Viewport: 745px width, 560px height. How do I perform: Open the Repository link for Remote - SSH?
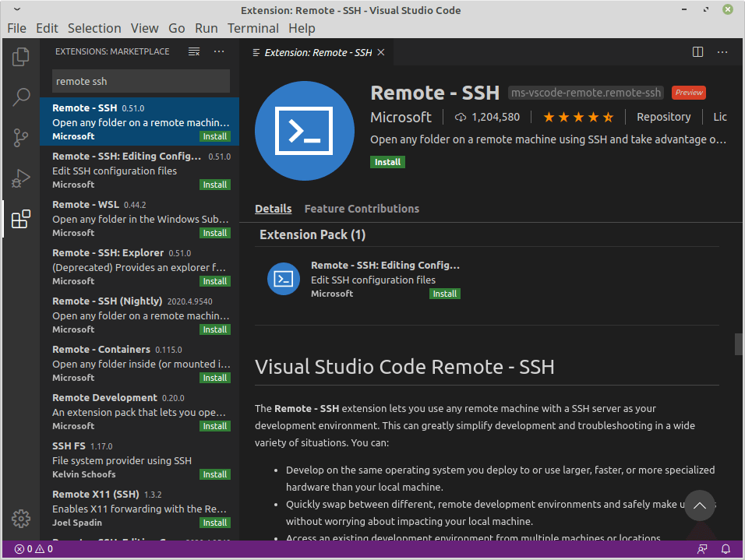663,117
